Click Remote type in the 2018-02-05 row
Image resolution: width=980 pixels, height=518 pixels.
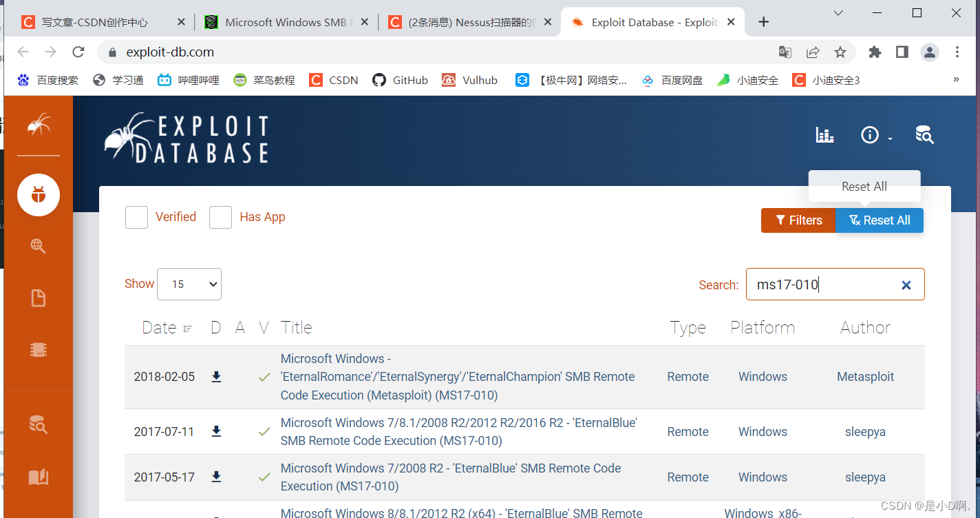coord(688,377)
